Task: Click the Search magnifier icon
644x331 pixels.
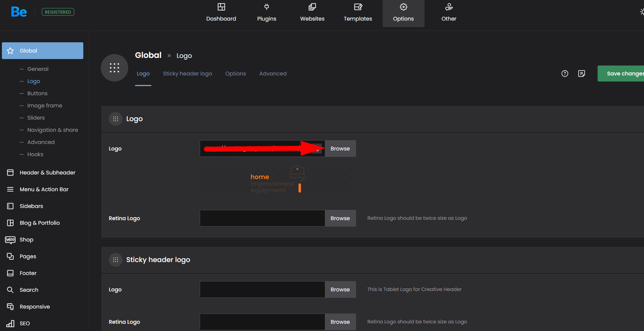Action: point(10,290)
